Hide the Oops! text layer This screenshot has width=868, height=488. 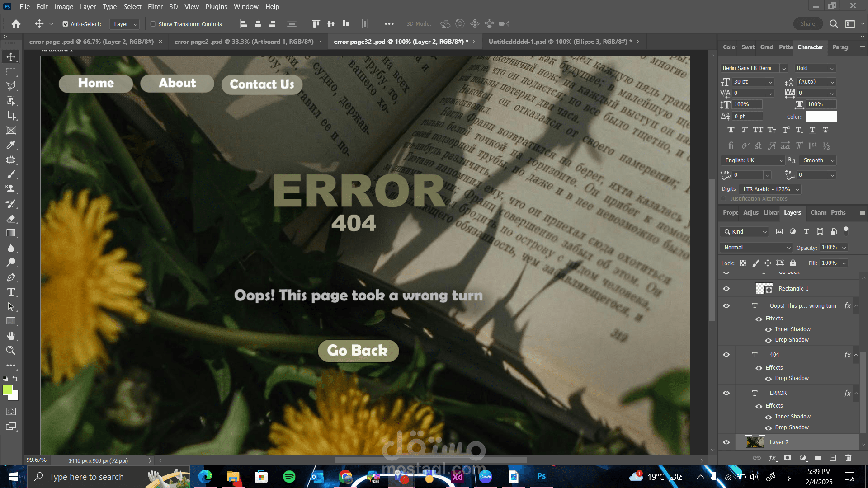726,306
